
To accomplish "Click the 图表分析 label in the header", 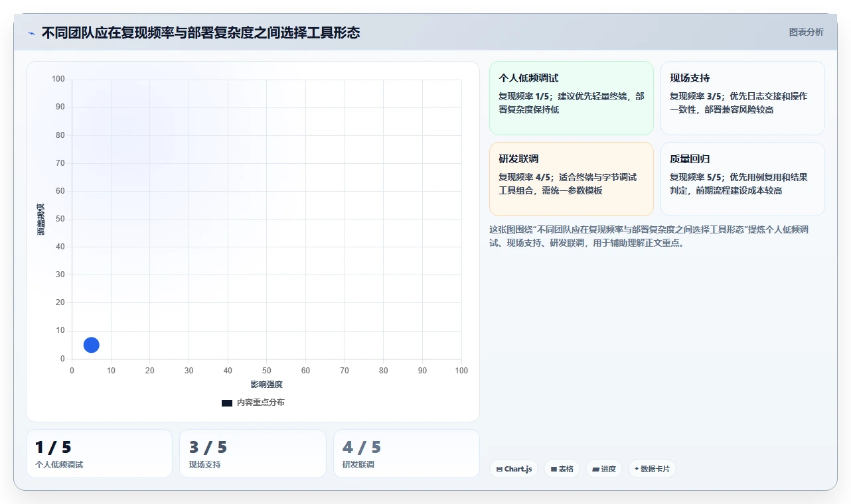I will click(806, 32).
